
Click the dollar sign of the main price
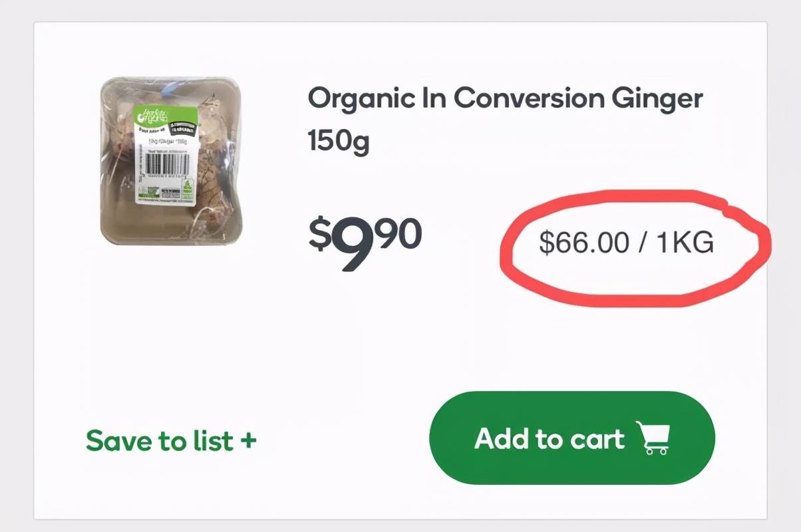coord(319,233)
